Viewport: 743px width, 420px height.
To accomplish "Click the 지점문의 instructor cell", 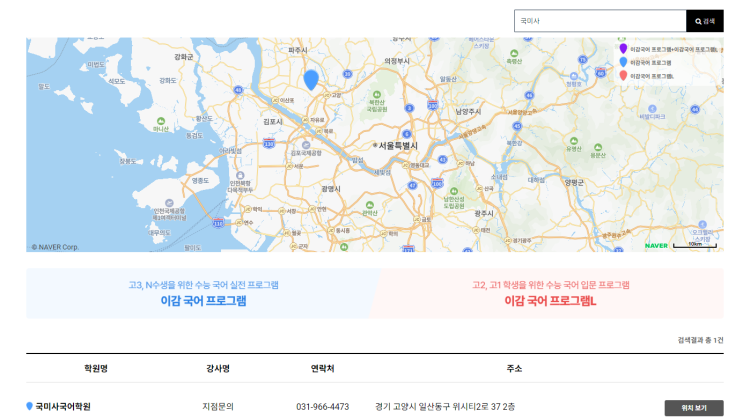I will [218, 407].
